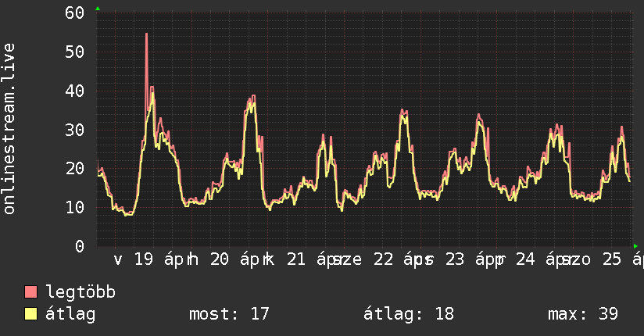
Task: Click the átlag legend label beside yellow swatch
Action: pyautogui.click(x=70, y=314)
